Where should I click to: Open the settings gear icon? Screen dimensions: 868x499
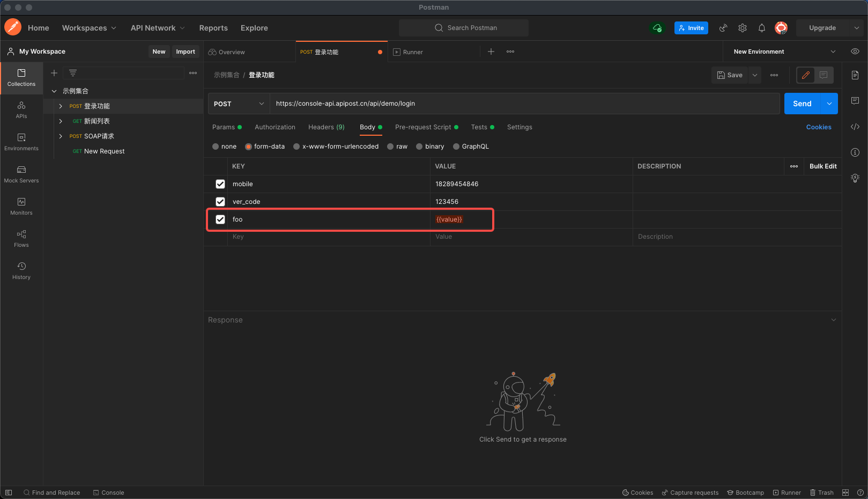click(743, 28)
